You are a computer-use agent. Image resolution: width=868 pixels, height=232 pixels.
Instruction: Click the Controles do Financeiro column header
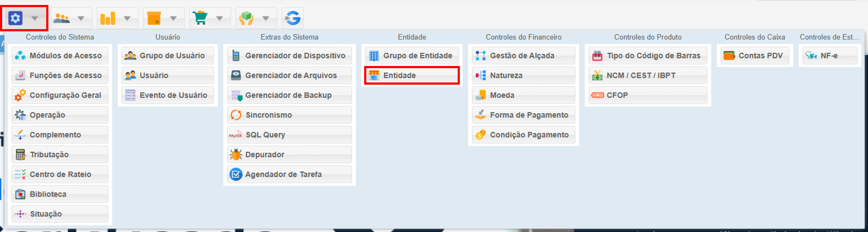(x=524, y=37)
